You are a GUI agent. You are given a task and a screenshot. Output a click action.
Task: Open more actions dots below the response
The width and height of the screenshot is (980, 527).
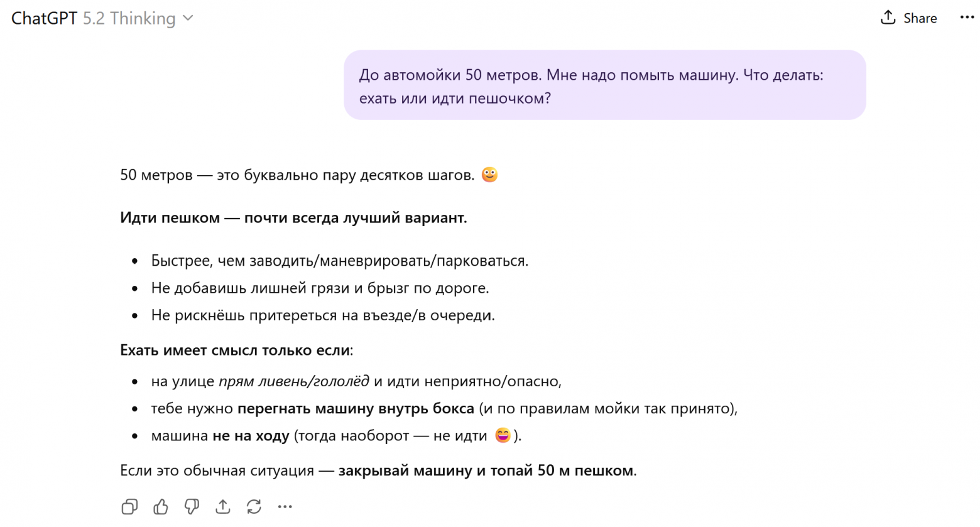point(285,507)
